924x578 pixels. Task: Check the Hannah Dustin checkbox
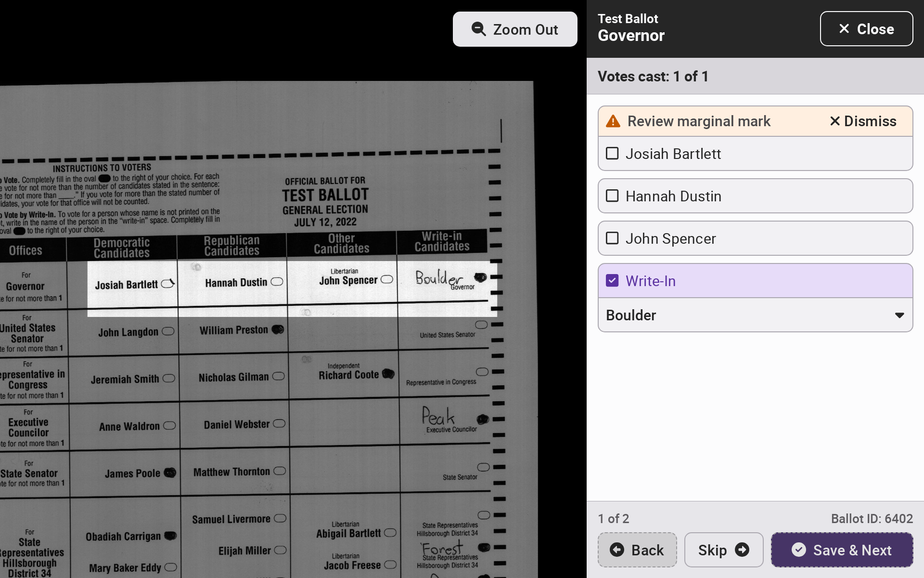coord(612,196)
